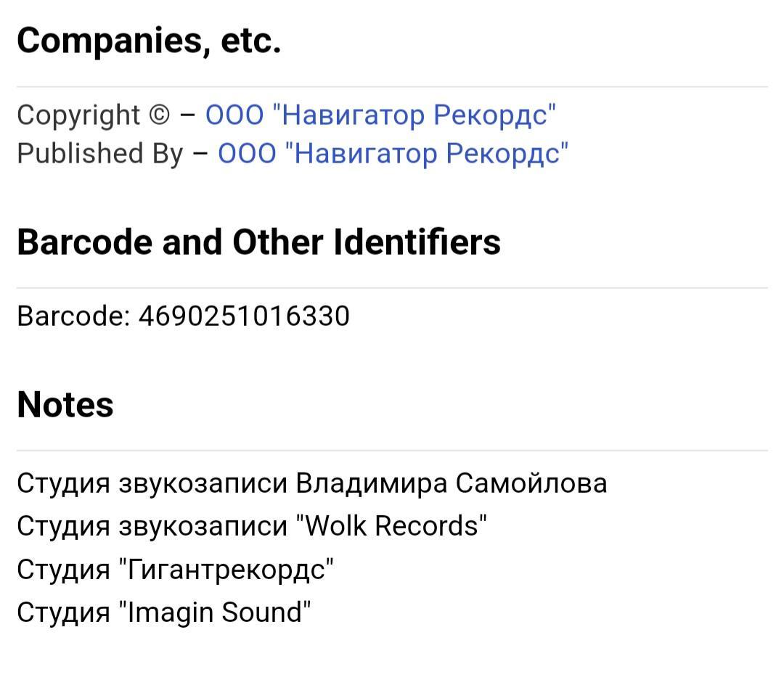Click the "Notes" section heading

(x=65, y=404)
